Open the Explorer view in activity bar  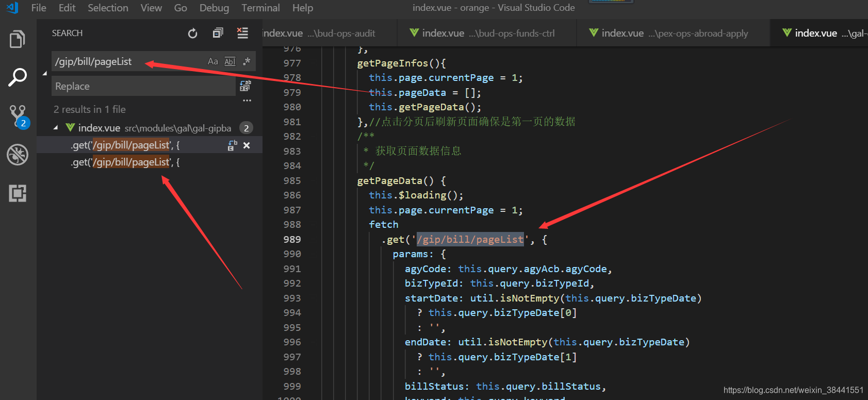click(x=18, y=39)
